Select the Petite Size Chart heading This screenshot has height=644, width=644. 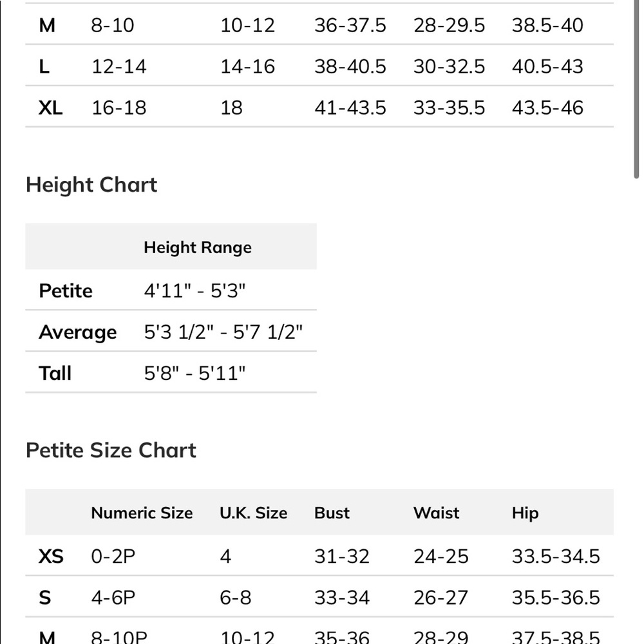coord(111,450)
